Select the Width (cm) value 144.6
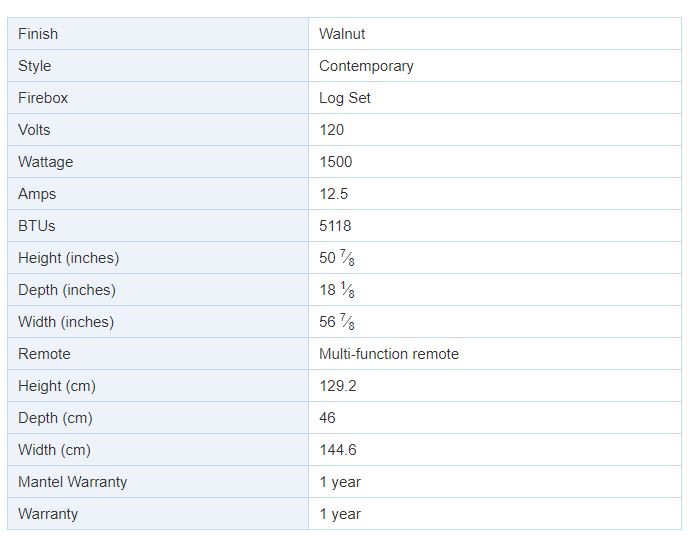 click(338, 450)
